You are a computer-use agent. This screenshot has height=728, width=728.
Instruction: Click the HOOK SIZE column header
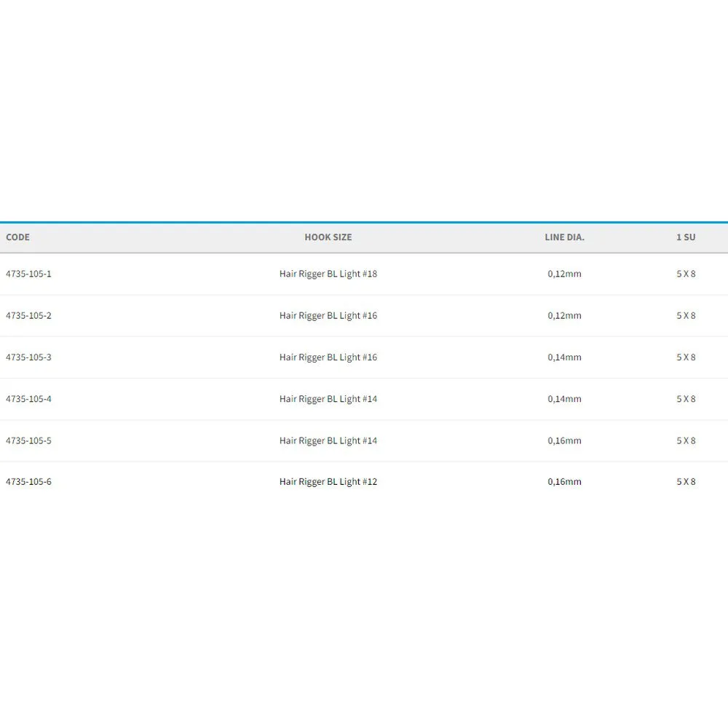(328, 237)
